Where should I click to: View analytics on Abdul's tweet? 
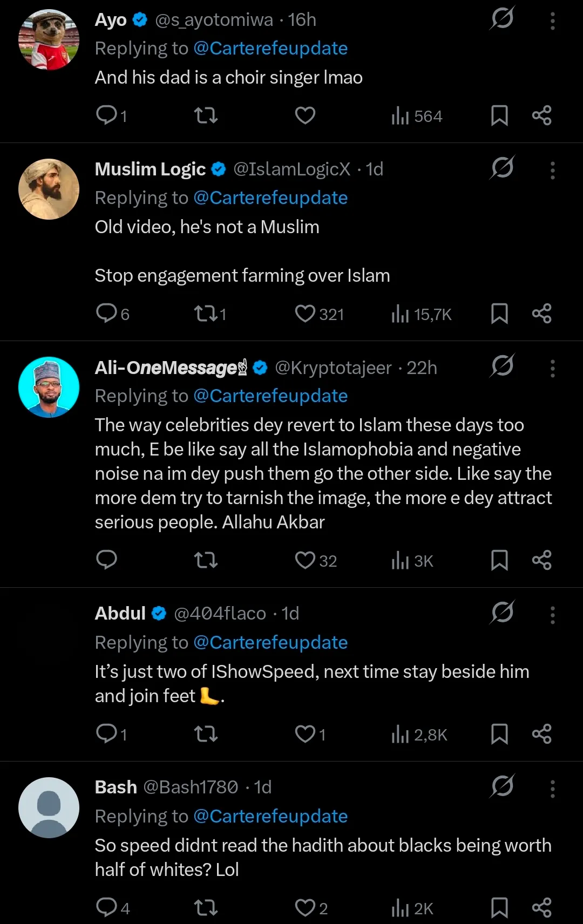(x=400, y=735)
